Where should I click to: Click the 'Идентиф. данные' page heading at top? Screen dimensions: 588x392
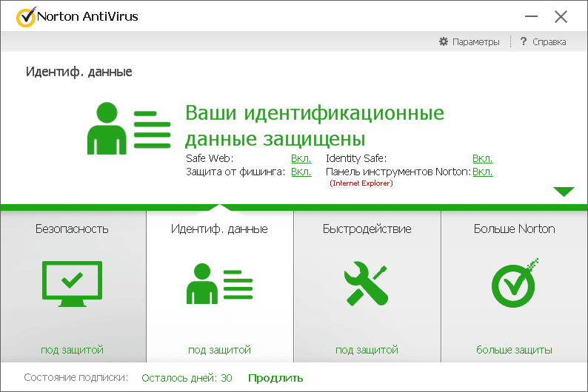pyautogui.click(x=78, y=72)
